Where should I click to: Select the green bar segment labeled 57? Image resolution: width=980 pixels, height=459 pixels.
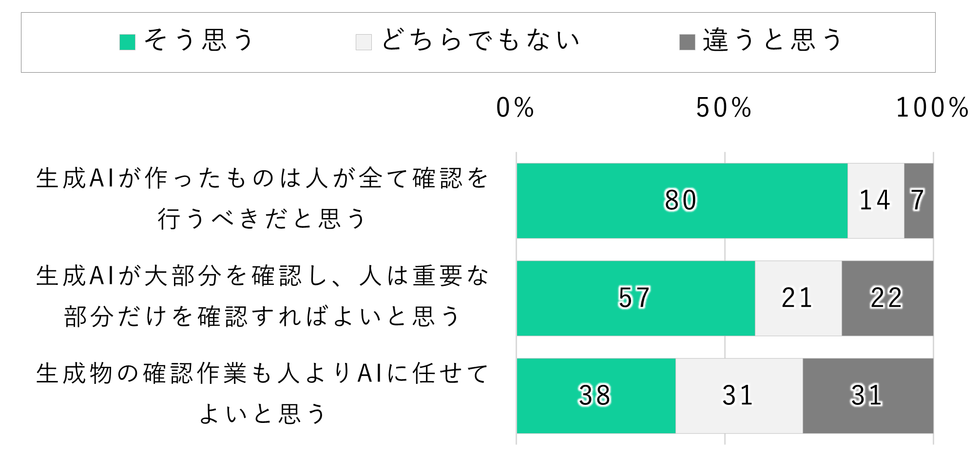tap(635, 298)
